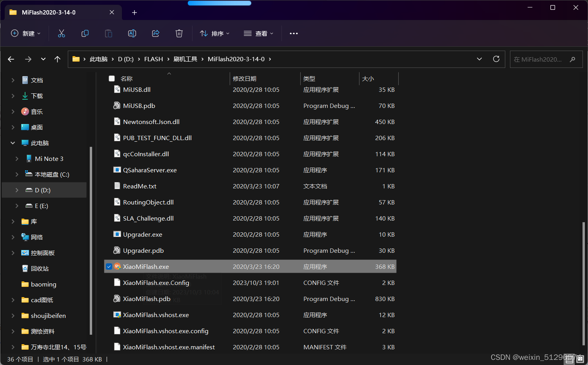
Task: Click the Copy icon in toolbar
Action: 85,33
